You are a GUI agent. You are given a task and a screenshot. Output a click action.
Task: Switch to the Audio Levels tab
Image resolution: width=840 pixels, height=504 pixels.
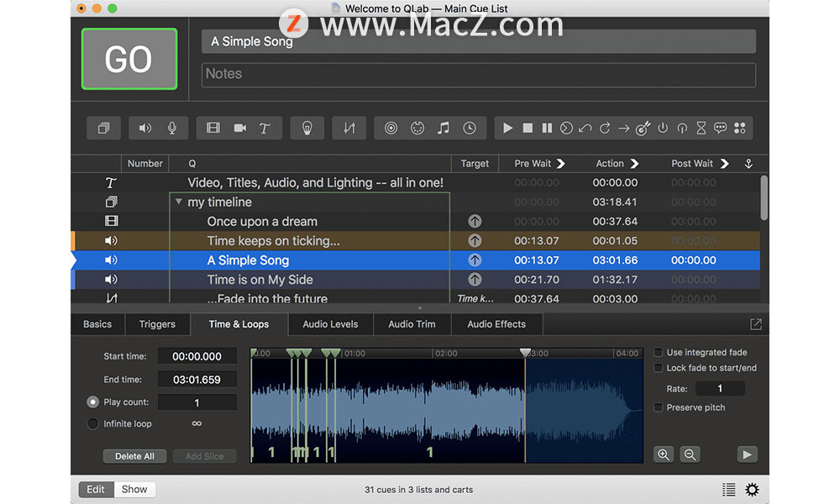(330, 324)
